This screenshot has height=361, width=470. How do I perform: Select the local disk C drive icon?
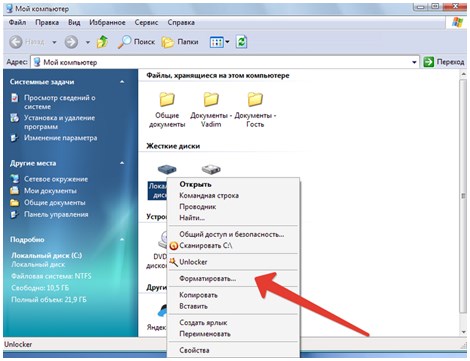coord(167,169)
